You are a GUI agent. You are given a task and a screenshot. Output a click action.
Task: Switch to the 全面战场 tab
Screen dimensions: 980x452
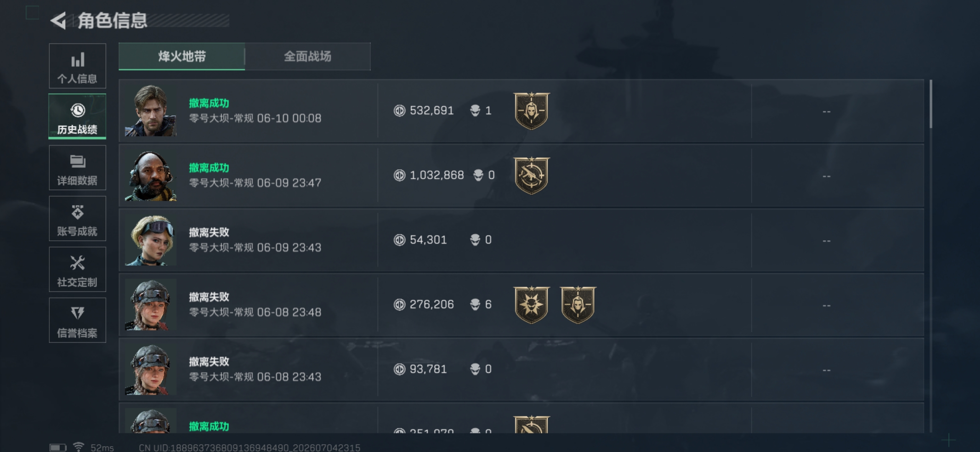pos(308,56)
